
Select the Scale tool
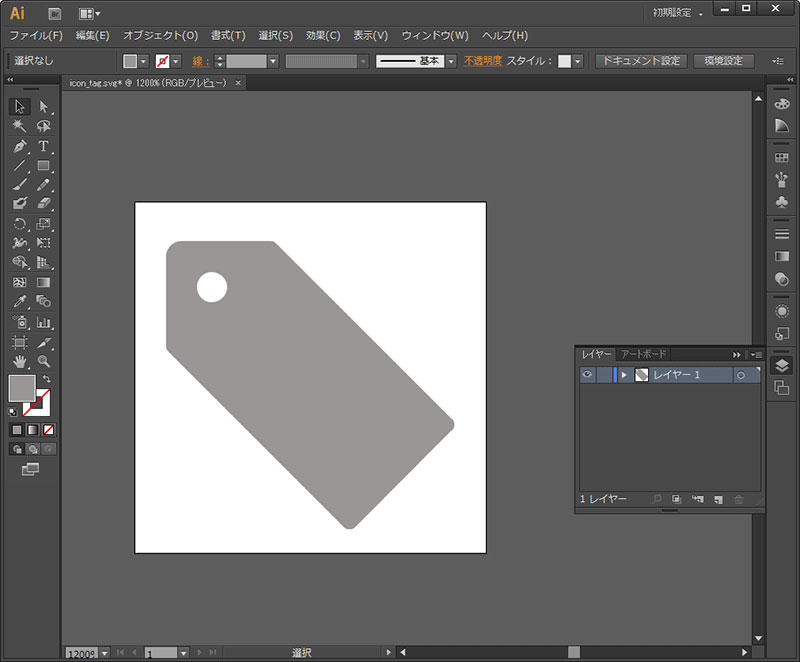click(43, 224)
